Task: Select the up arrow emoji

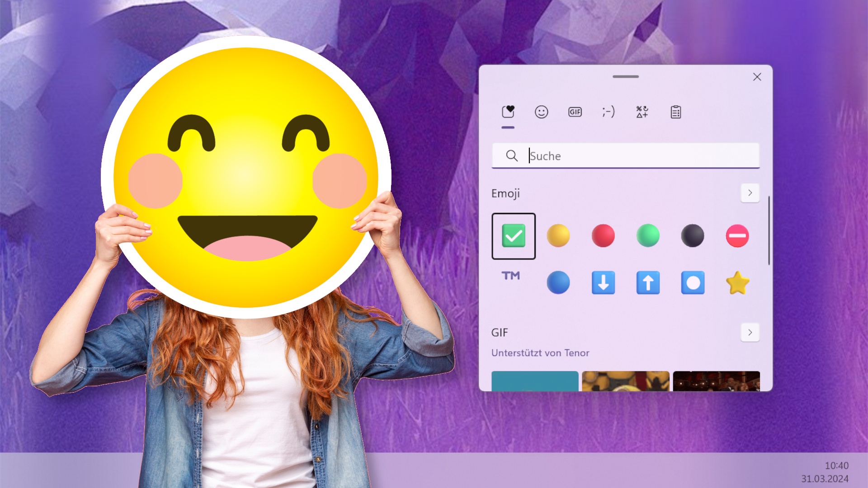Action: point(648,283)
